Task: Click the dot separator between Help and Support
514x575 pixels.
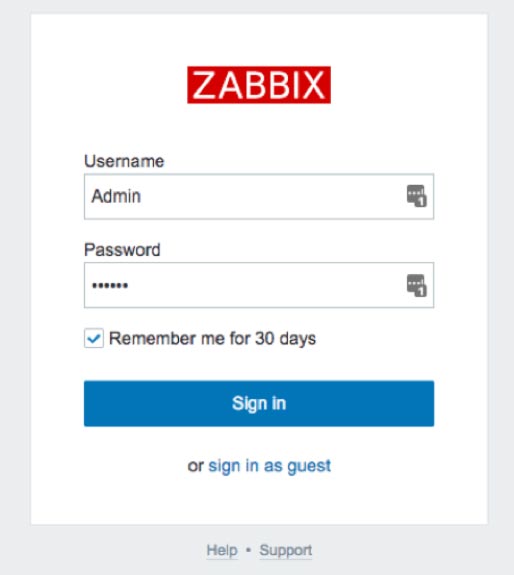Action: tap(248, 550)
